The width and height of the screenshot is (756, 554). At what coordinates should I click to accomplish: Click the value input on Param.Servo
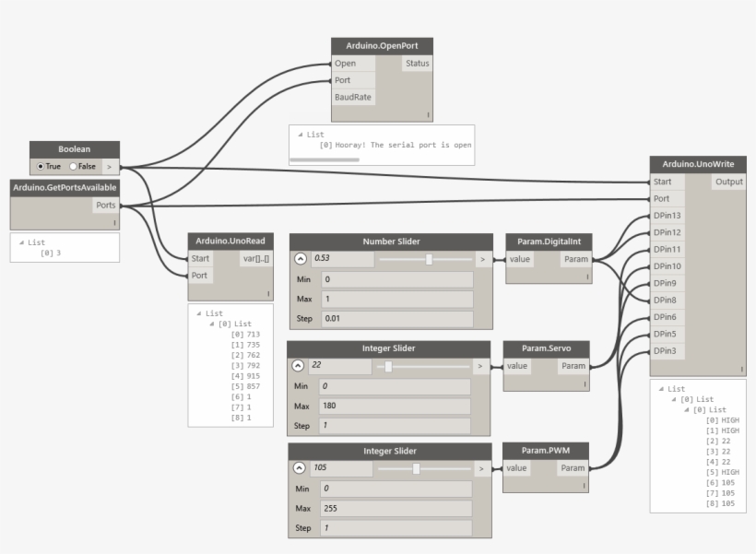517,366
